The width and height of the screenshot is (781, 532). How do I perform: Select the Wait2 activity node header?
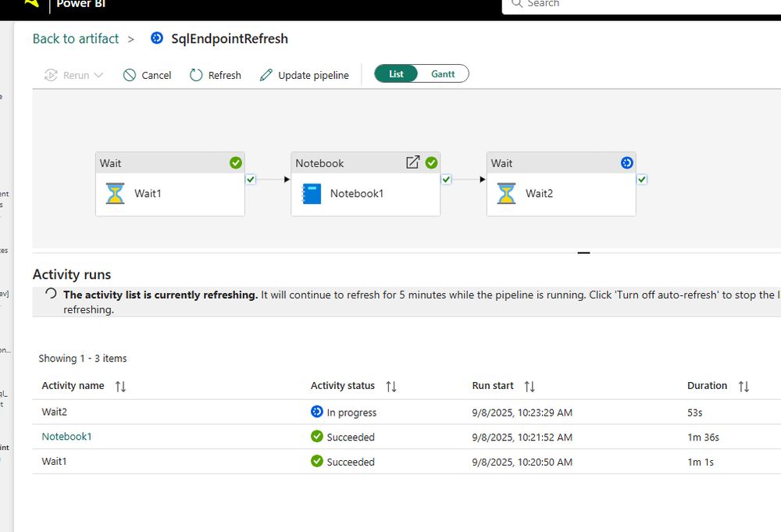point(562,163)
